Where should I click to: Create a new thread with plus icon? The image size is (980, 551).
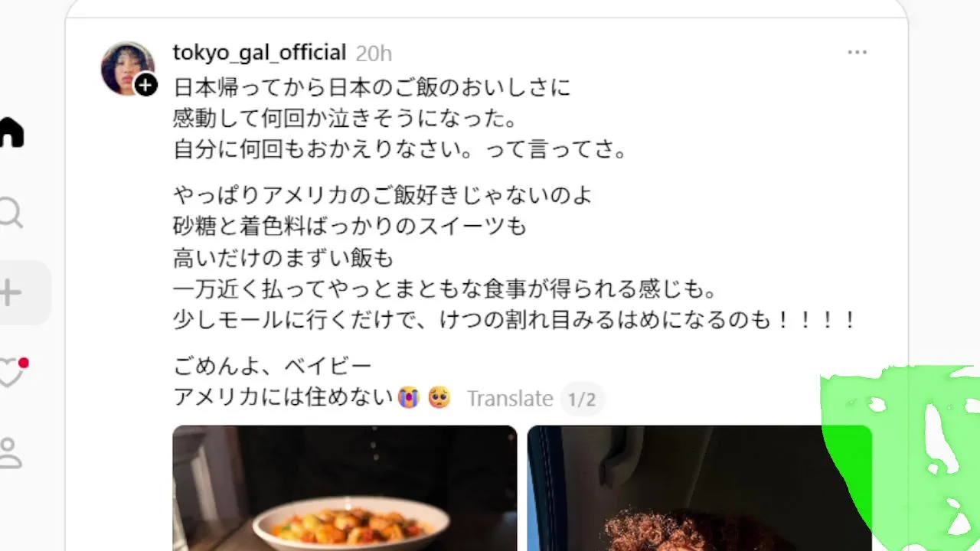coord(11,293)
